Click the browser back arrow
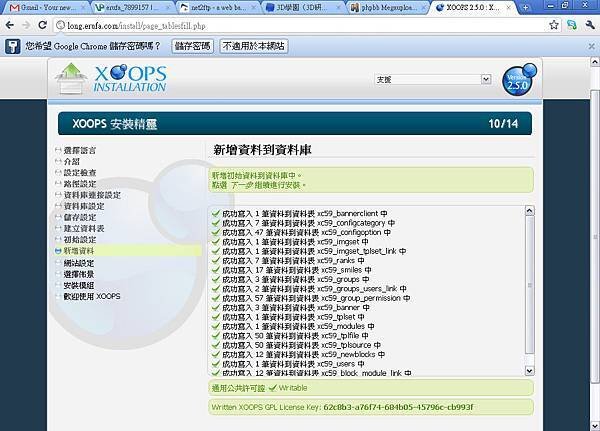The image size is (600, 431). pos(10,25)
